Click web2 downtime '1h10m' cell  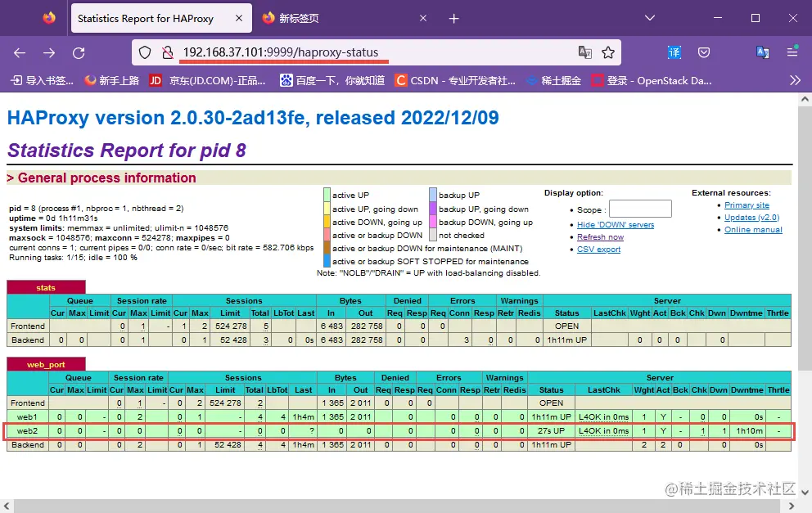(x=747, y=430)
